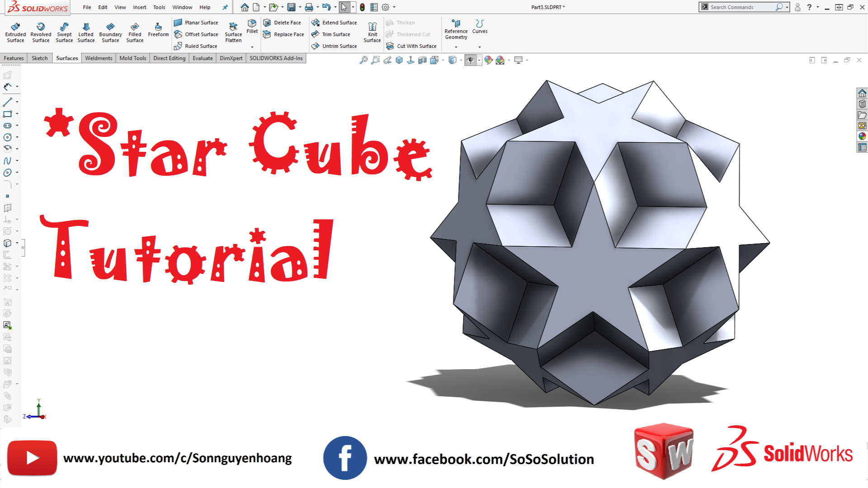Open the Insert menu
Image resolution: width=868 pixels, height=488 pixels.
click(139, 7)
